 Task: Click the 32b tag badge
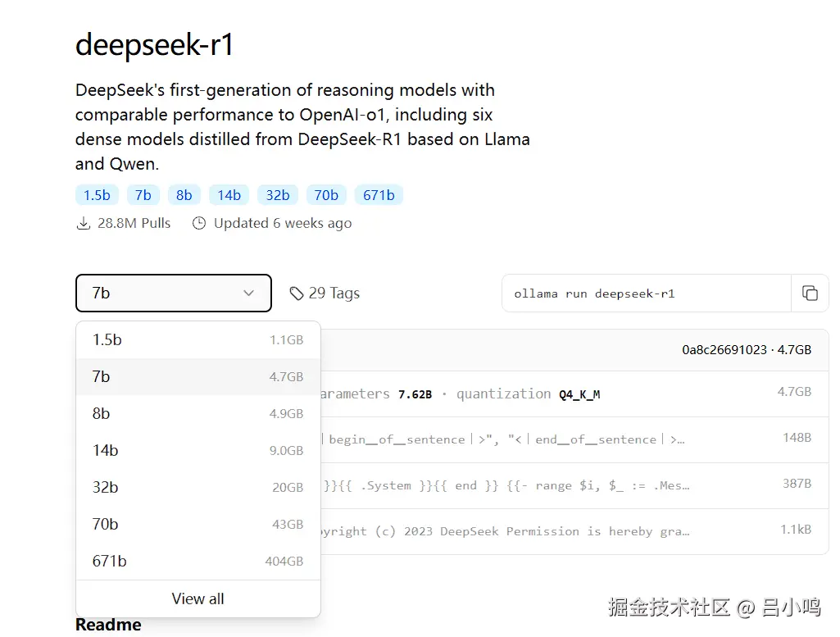(277, 195)
